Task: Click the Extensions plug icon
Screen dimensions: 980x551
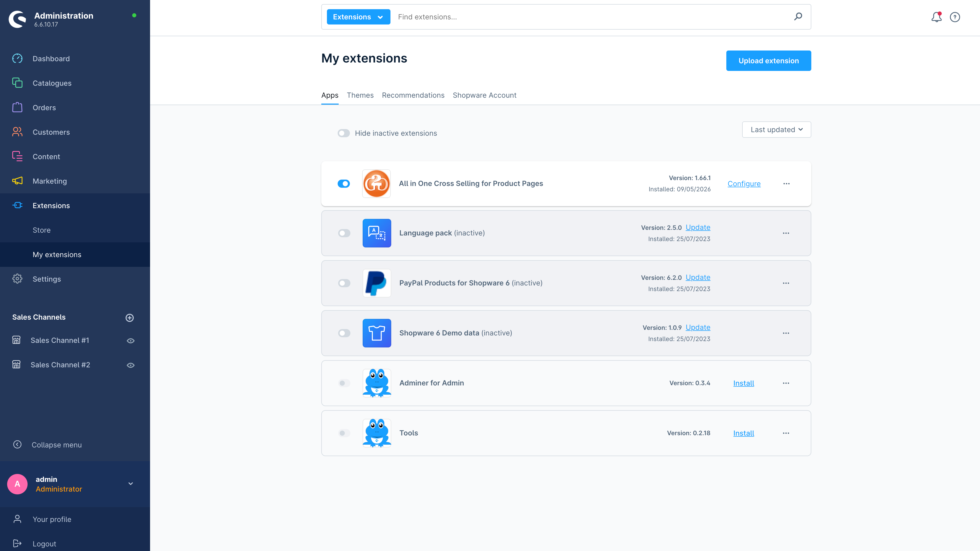Action: pos(18,205)
